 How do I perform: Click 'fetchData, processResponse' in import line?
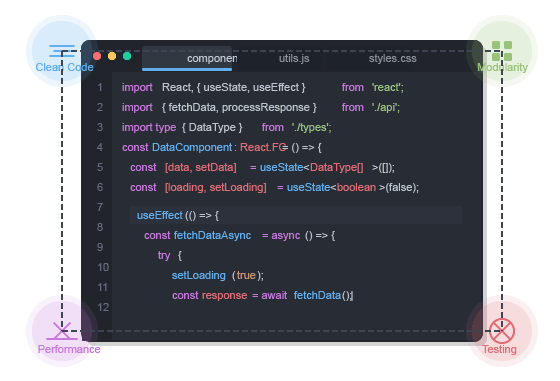click(239, 107)
